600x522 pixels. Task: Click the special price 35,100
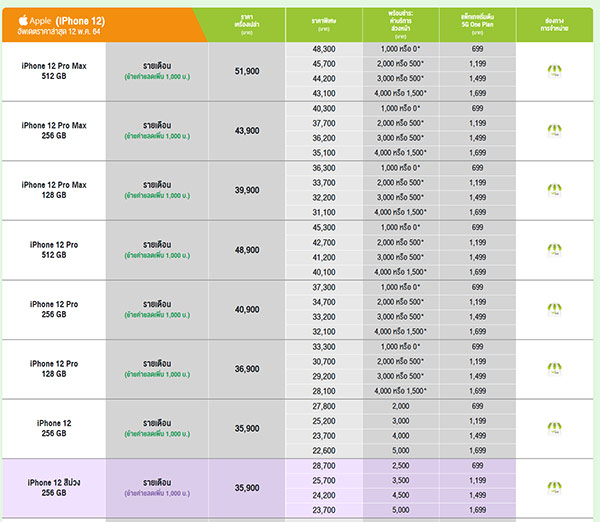(324, 153)
